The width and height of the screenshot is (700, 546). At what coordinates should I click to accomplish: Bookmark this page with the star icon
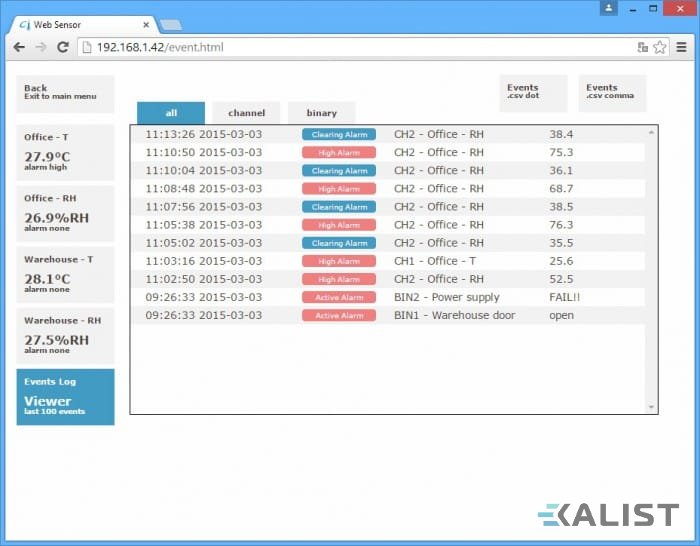[659, 47]
